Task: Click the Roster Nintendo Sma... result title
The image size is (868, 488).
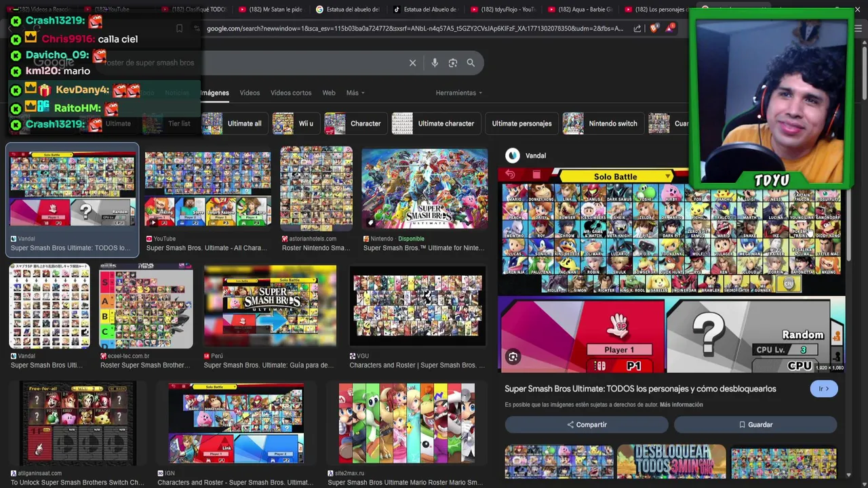Action: click(316, 248)
